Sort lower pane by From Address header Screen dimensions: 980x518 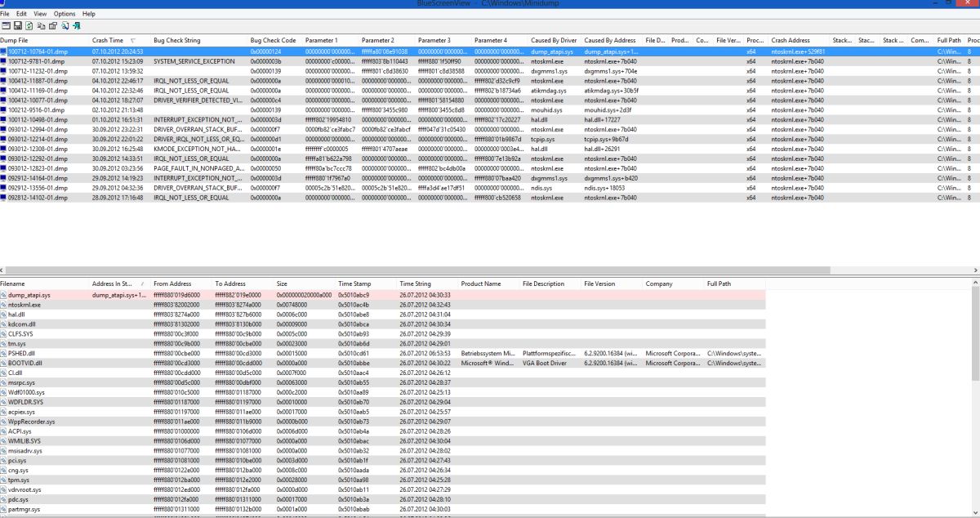click(x=181, y=284)
